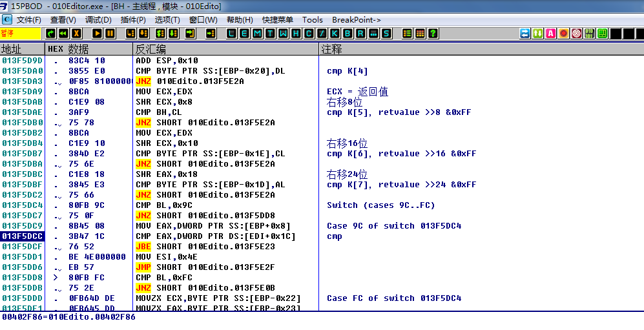Click the Execute till return icon

(x=190, y=34)
